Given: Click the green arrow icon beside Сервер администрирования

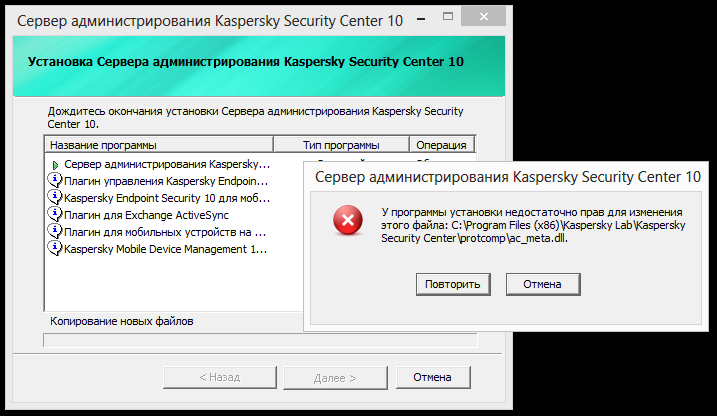Looking at the screenshot, I should pyautogui.click(x=55, y=163).
